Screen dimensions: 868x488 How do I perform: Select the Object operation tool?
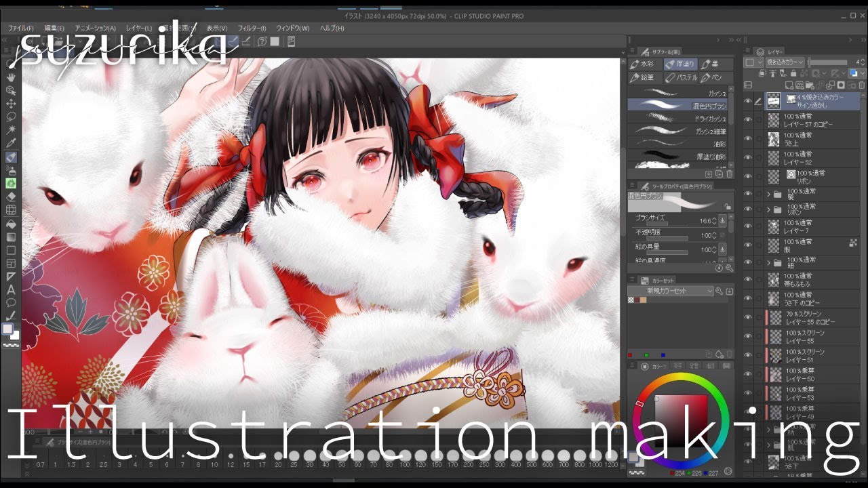coord(11,90)
